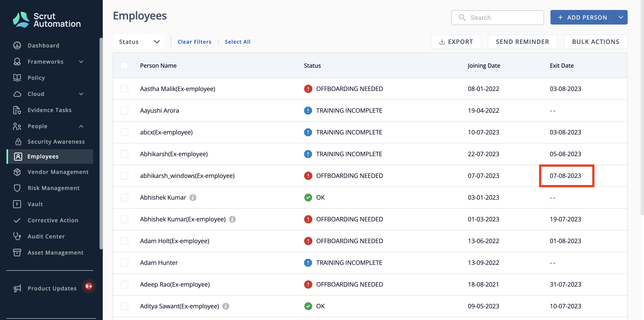This screenshot has width=644, height=320.
Task: Click the info icon next to Abhishek Kumar
Action: [193, 198]
